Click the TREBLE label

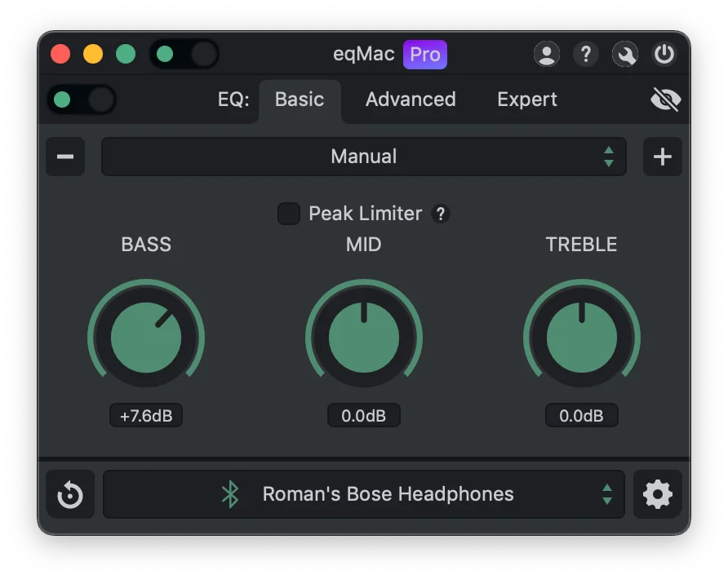click(581, 245)
